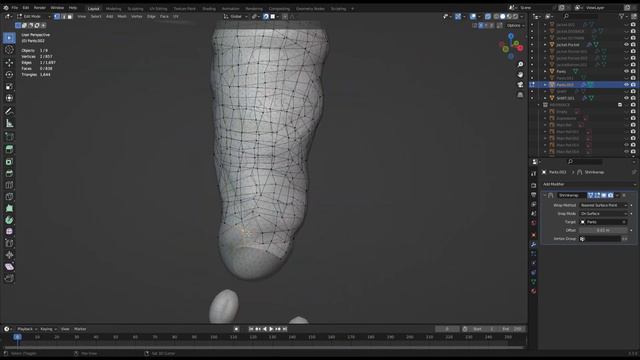Activate the Shear tool
This screenshot has width=640, height=360.
tap(9, 267)
